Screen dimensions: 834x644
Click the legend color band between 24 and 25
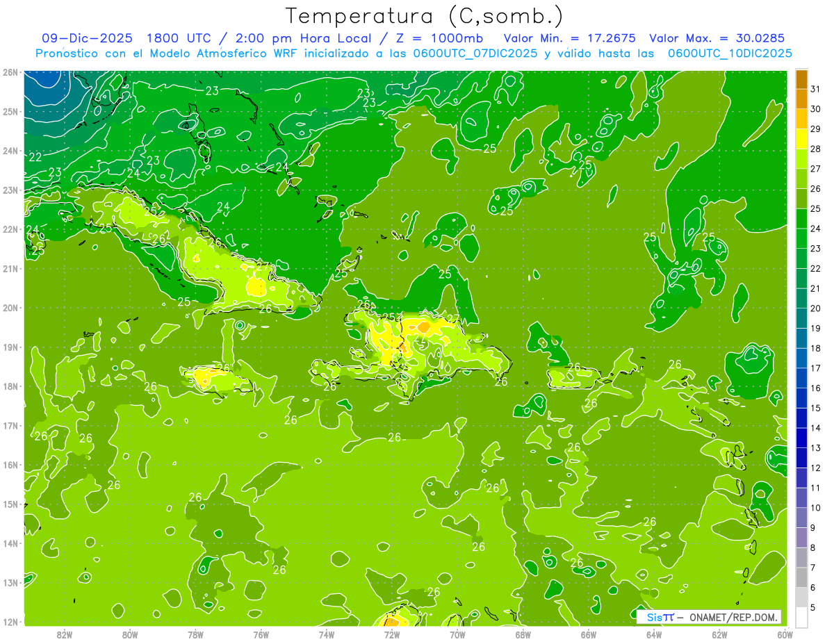point(801,219)
